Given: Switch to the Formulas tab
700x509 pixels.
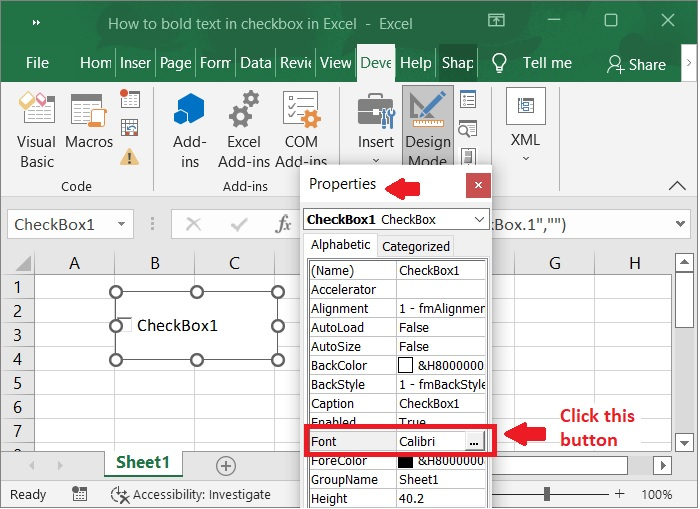Looking at the screenshot, I should click(215, 63).
